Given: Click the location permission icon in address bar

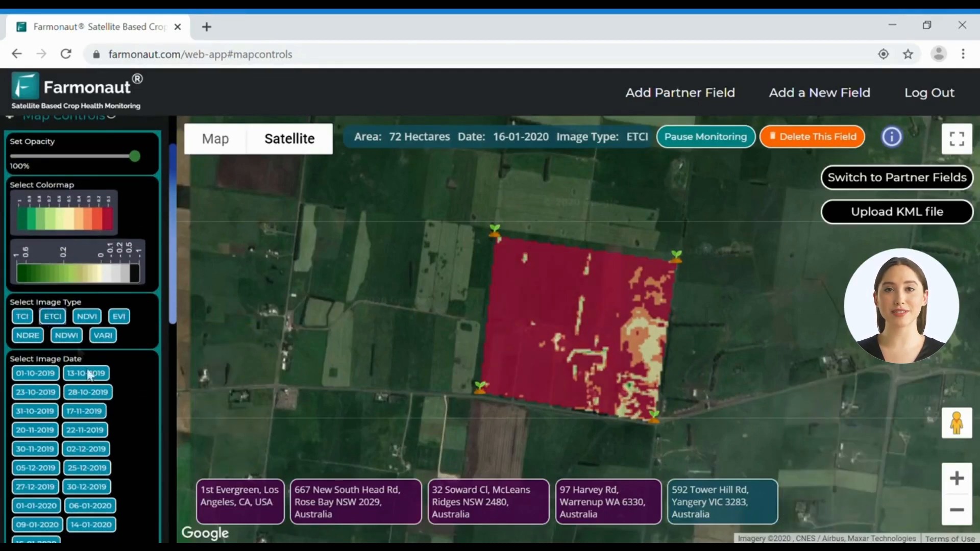Looking at the screenshot, I should [884, 54].
